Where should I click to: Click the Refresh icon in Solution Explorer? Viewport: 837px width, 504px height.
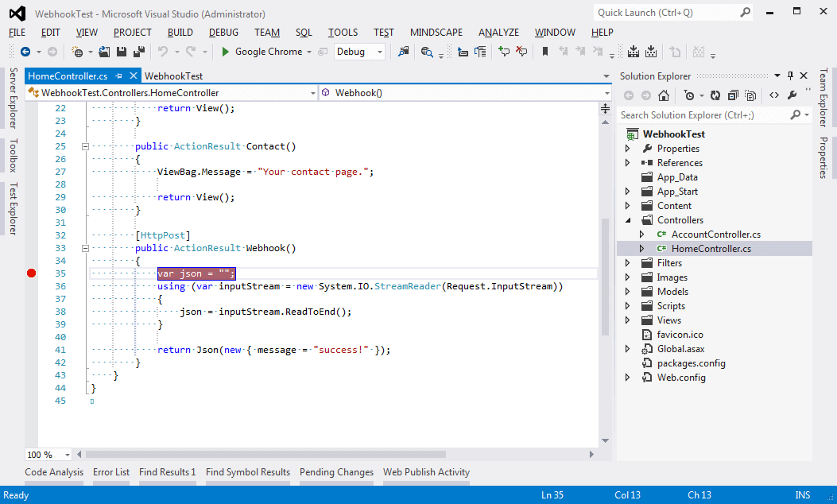715,95
